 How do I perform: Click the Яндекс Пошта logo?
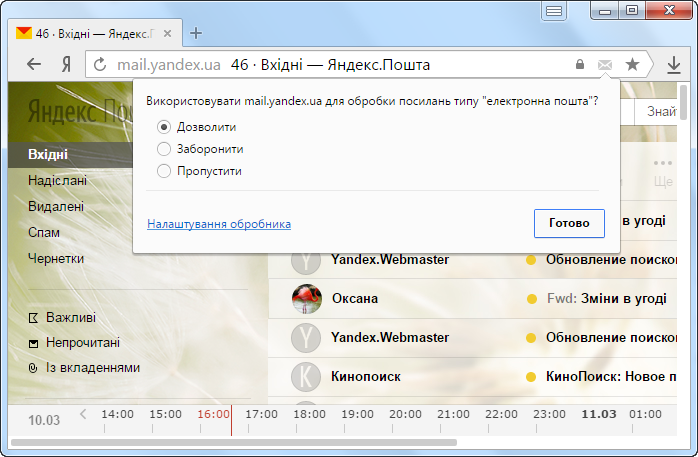[x=80, y=111]
